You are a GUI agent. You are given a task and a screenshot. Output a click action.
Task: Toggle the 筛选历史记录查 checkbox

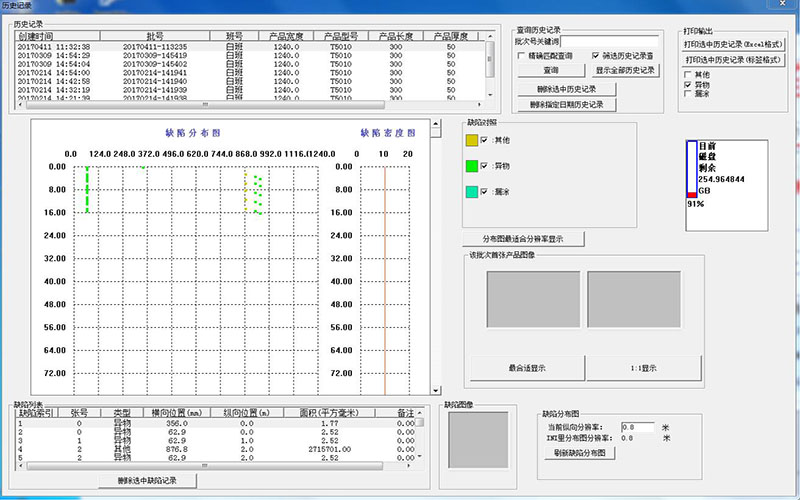(596, 56)
